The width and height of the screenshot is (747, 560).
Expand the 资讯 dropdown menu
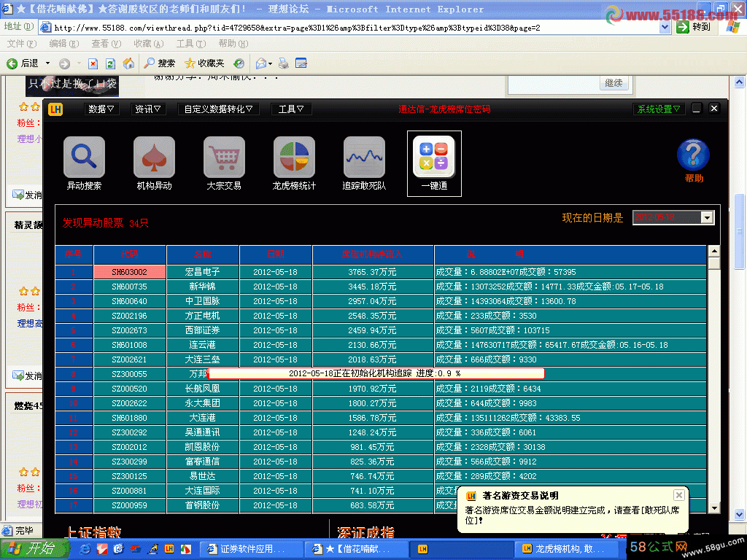tap(147, 109)
